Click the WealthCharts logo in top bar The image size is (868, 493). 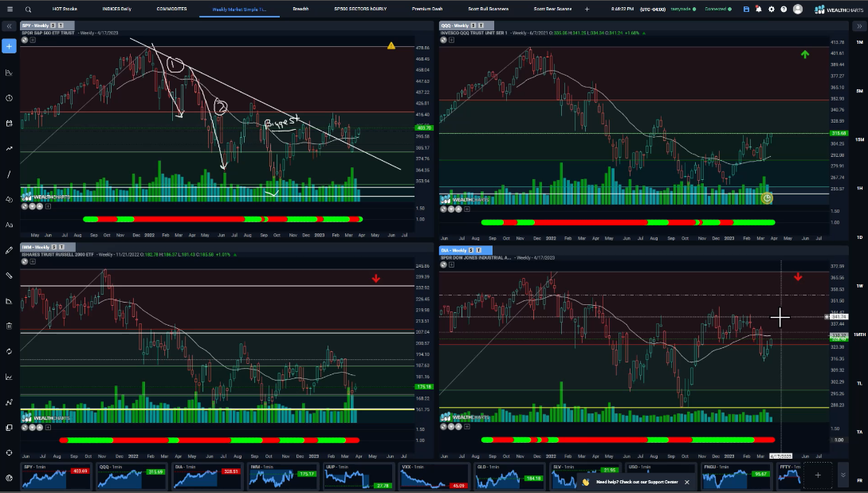(x=838, y=10)
